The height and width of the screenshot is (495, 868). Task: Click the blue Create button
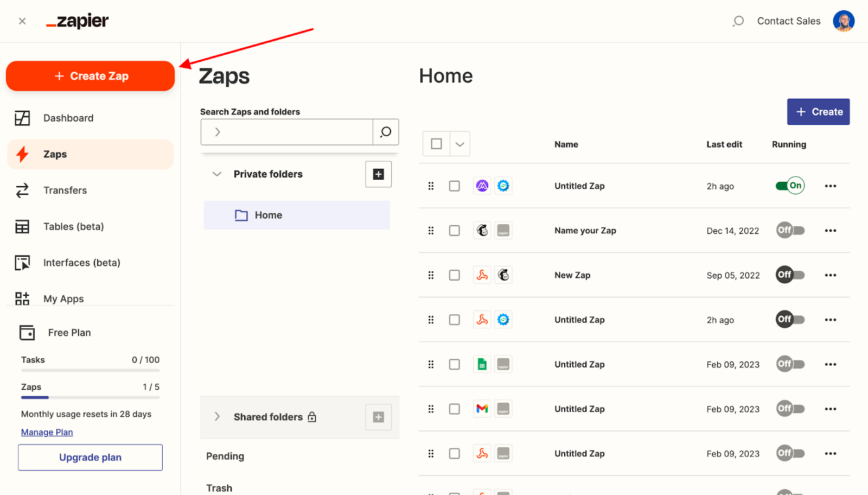pos(818,112)
